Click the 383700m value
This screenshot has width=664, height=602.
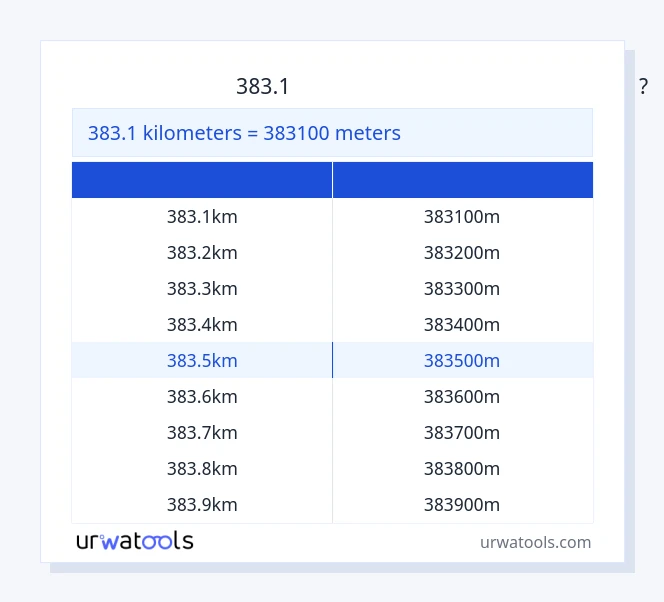(x=462, y=433)
